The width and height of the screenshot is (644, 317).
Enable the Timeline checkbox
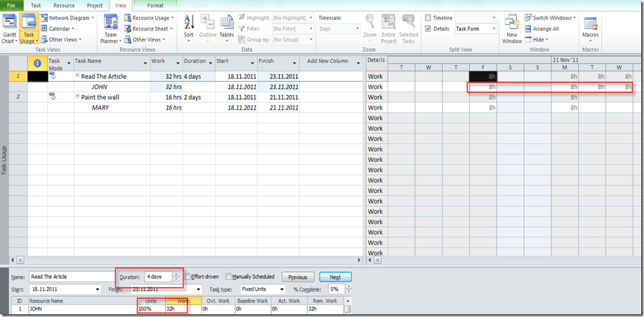point(428,18)
